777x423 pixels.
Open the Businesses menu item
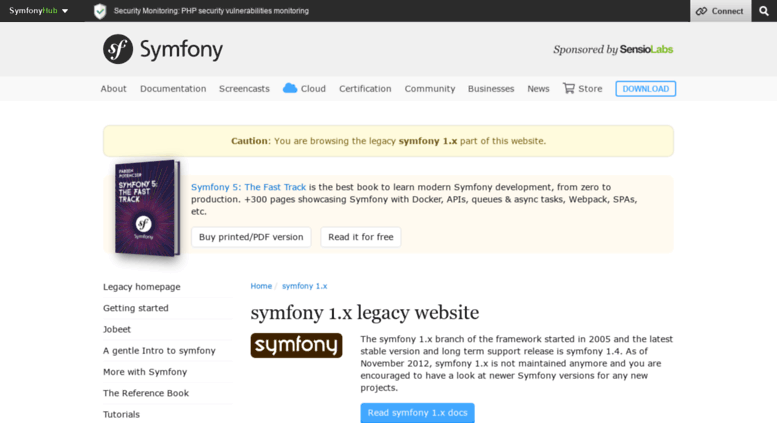[491, 89]
